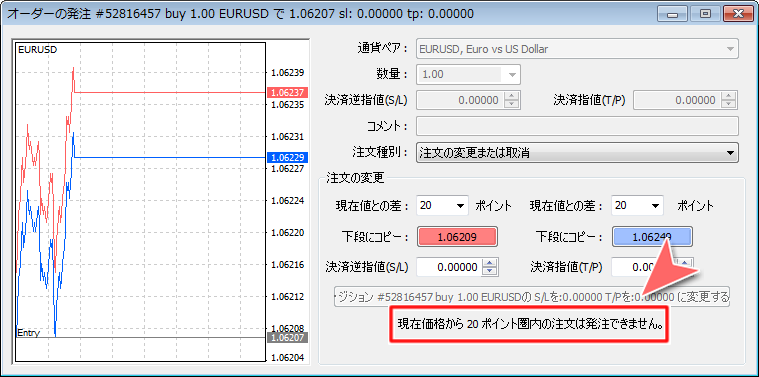The width and height of the screenshot is (759, 377).
Task: Open the 通貨ペア EURUSD symbol dropdown
Action: tap(577, 49)
